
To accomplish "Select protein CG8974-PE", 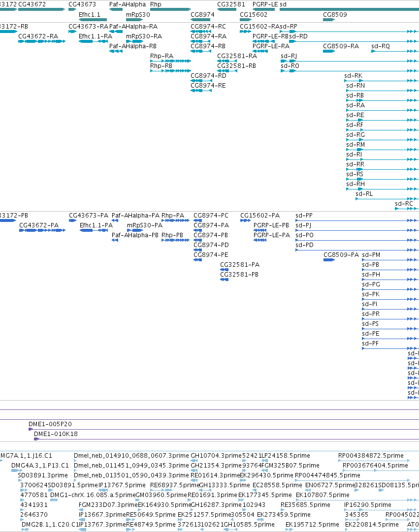I will pos(211,255).
